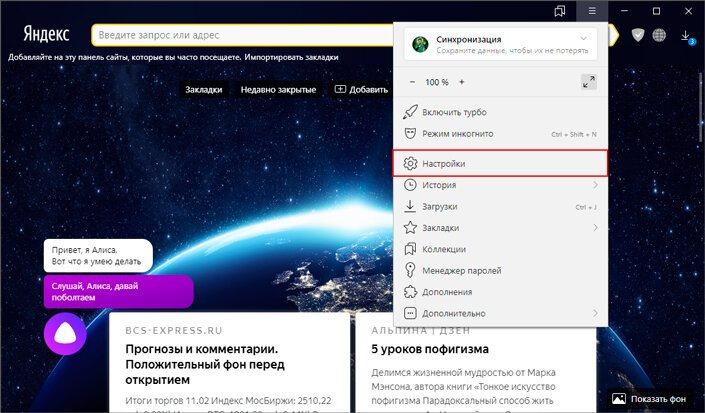
Task: Open the BCS-EXPRESS.RU news card
Action: pos(229,363)
